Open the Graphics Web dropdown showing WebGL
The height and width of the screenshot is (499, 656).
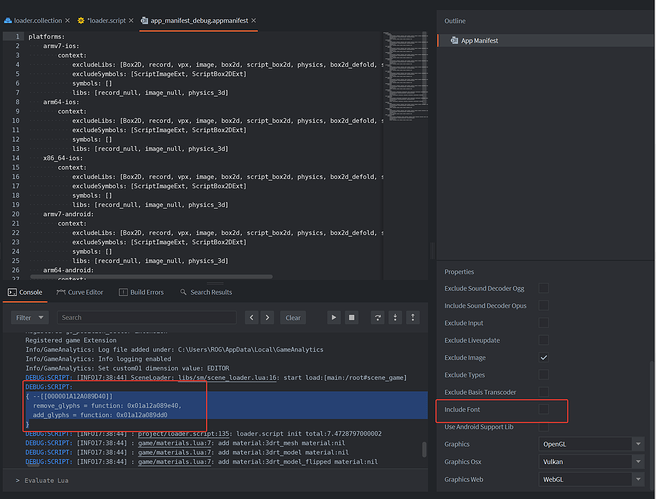coord(591,479)
